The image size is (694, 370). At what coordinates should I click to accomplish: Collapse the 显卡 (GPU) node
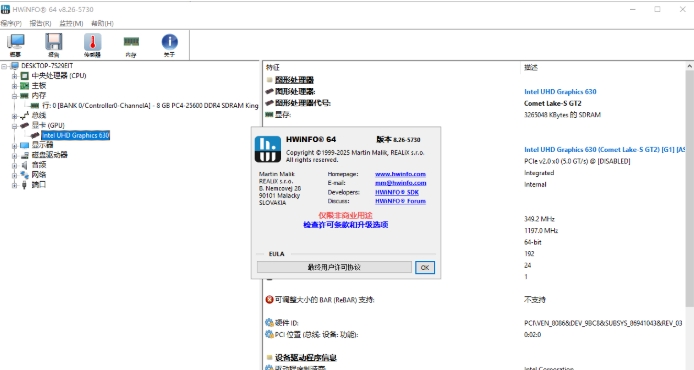14,126
